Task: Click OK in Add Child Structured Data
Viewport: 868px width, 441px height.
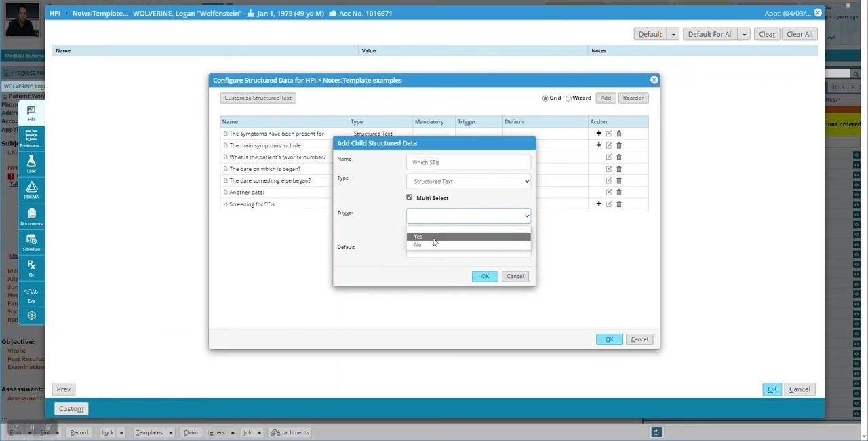Action: (485, 276)
